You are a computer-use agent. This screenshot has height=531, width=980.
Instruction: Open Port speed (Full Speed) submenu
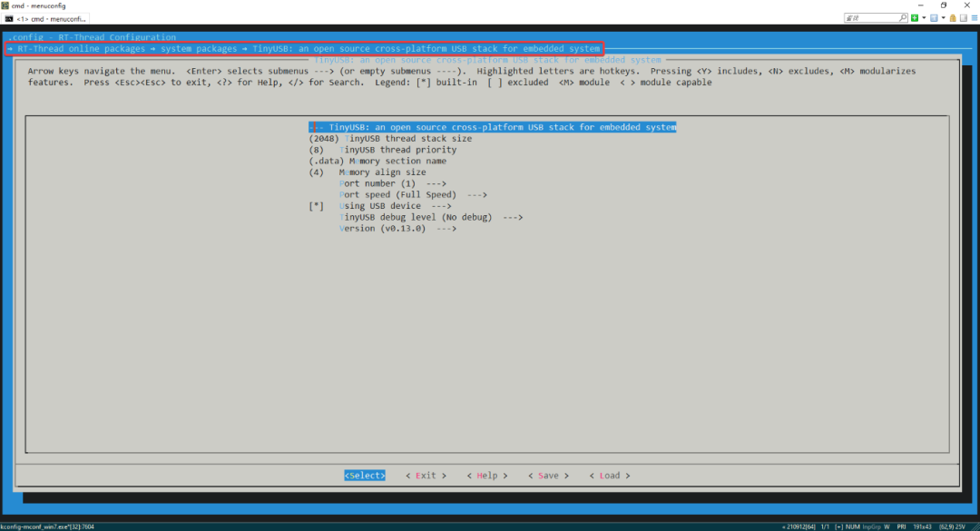pos(413,194)
